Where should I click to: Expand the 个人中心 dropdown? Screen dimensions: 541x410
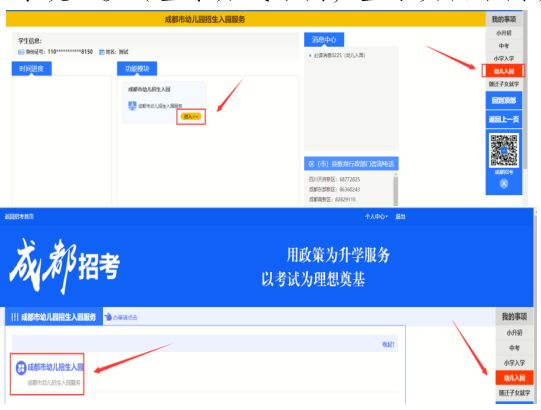(x=376, y=216)
